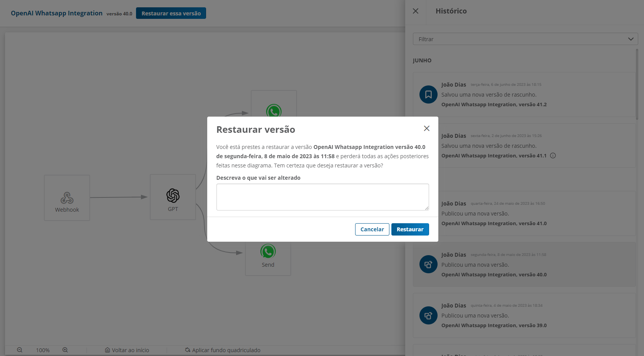Click the JUNHO month heading

point(422,60)
